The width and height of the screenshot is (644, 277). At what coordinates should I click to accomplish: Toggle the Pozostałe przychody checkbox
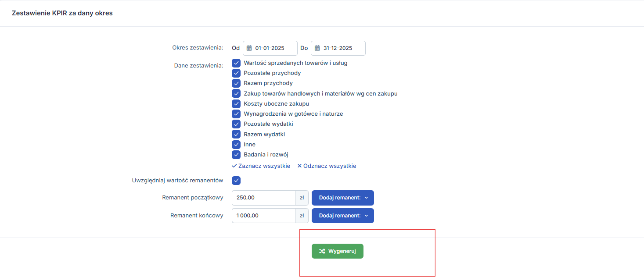[236, 73]
